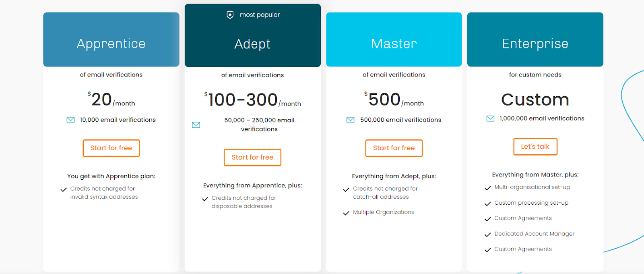Click the envelope icon in Apprentice plan
This screenshot has height=274, width=644.
click(x=70, y=120)
